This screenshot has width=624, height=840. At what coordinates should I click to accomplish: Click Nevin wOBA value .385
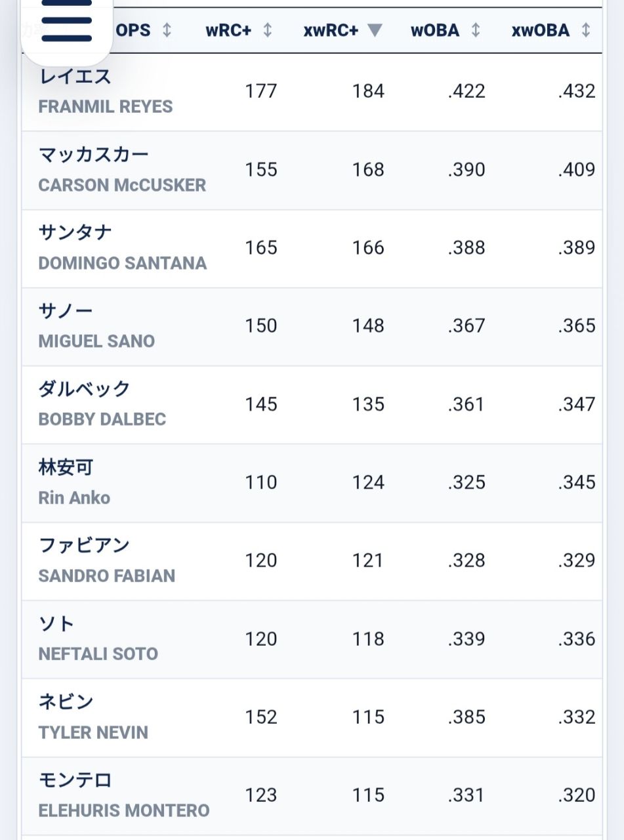pos(467,717)
